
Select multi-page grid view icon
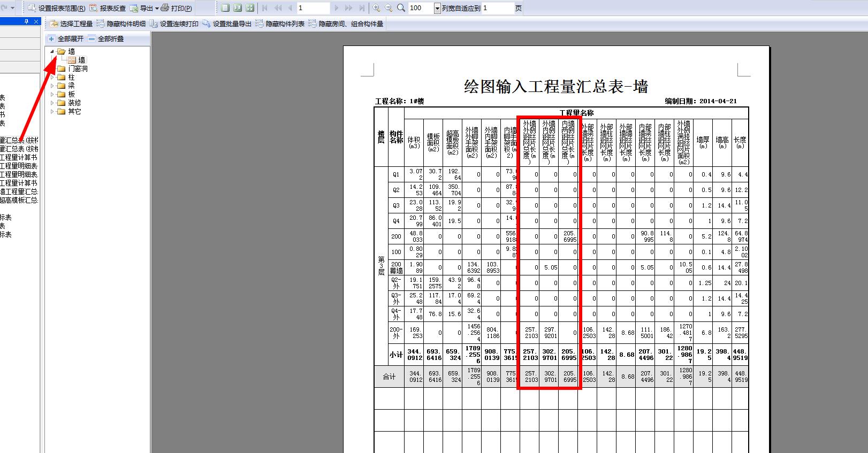249,8
